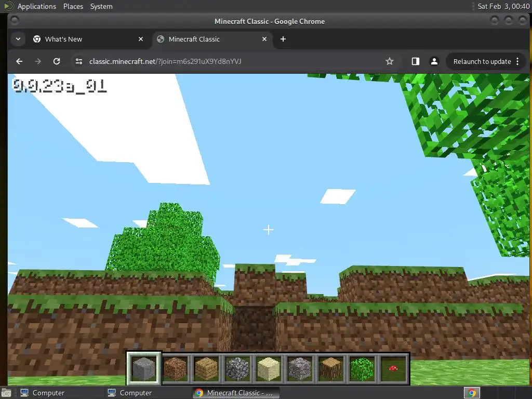Click the forward navigation arrow

click(x=38, y=61)
